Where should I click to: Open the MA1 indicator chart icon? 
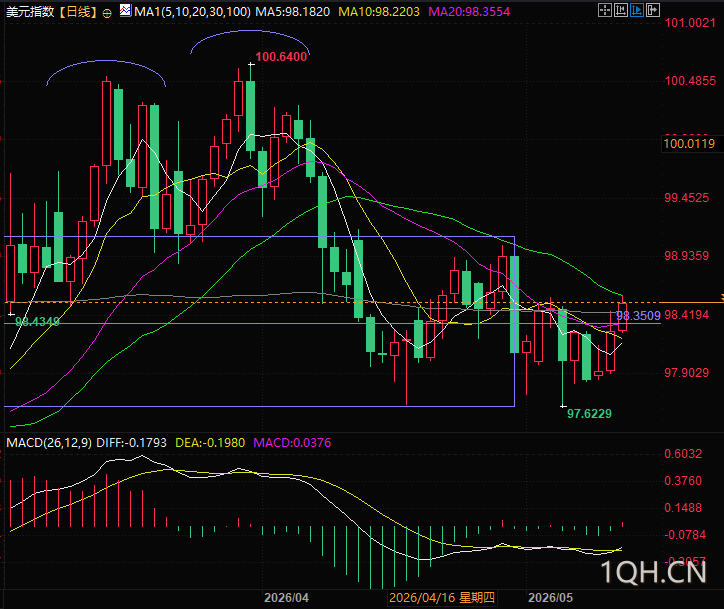click(x=125, y=10)
